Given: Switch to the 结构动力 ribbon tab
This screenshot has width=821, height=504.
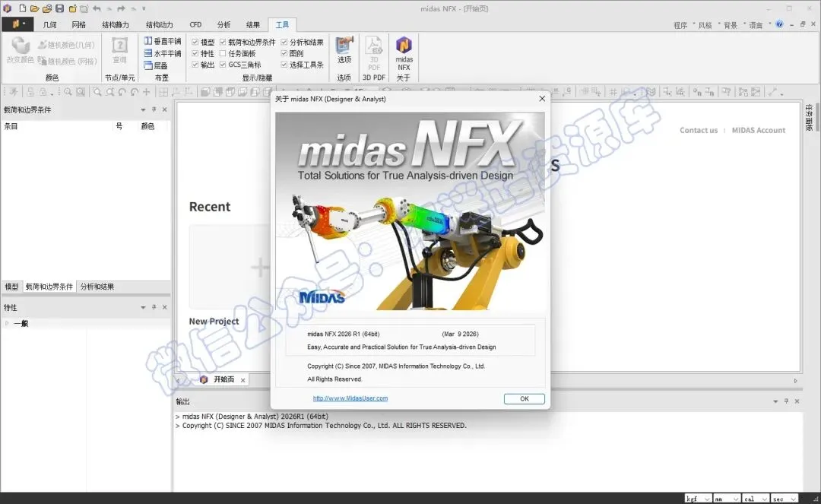Looking at the screenshot, I should click(159, 24).
